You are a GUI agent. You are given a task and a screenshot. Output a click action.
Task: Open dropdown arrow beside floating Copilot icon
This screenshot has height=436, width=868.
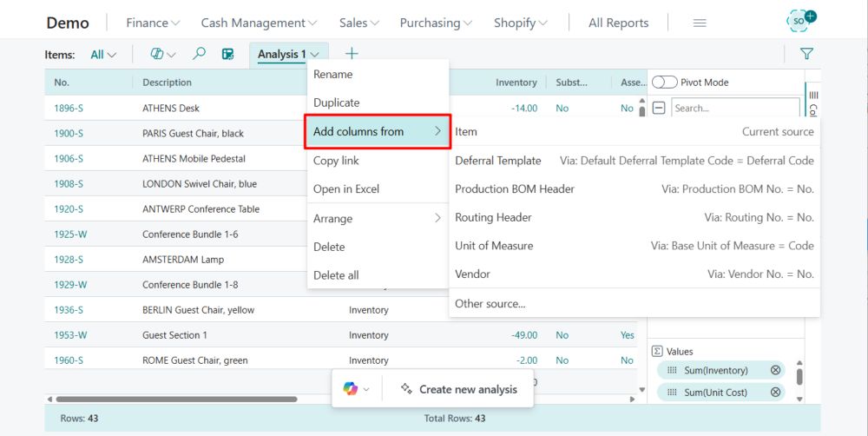click(x=366, y=389)
